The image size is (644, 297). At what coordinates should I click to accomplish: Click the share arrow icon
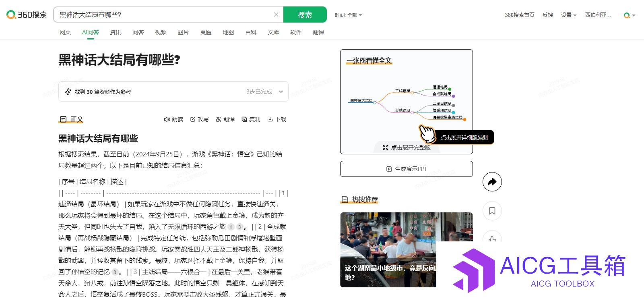(x=492, y=182)
